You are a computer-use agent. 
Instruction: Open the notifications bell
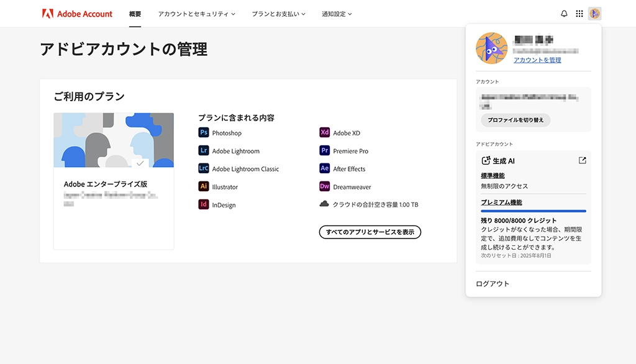click(564, 14)
